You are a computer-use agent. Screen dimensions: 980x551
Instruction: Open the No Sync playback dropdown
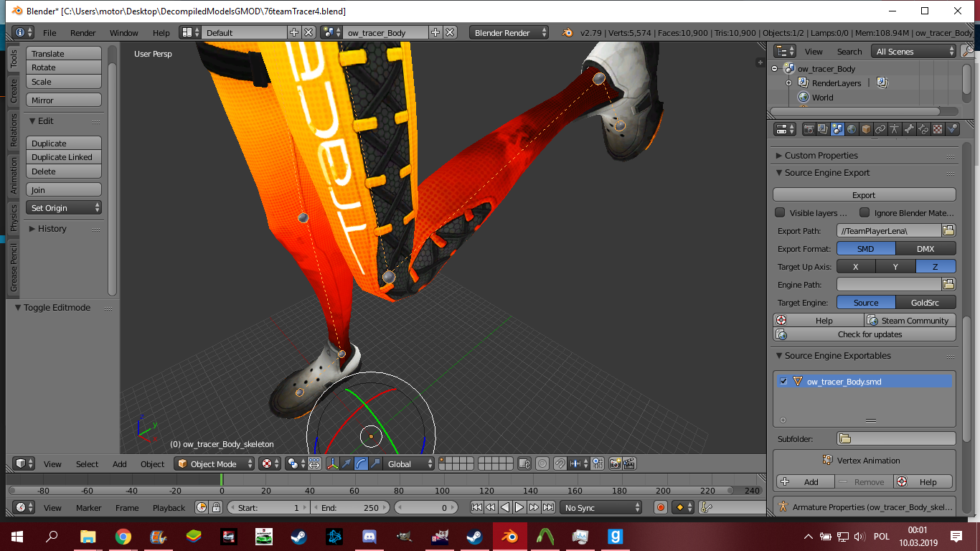601,507
